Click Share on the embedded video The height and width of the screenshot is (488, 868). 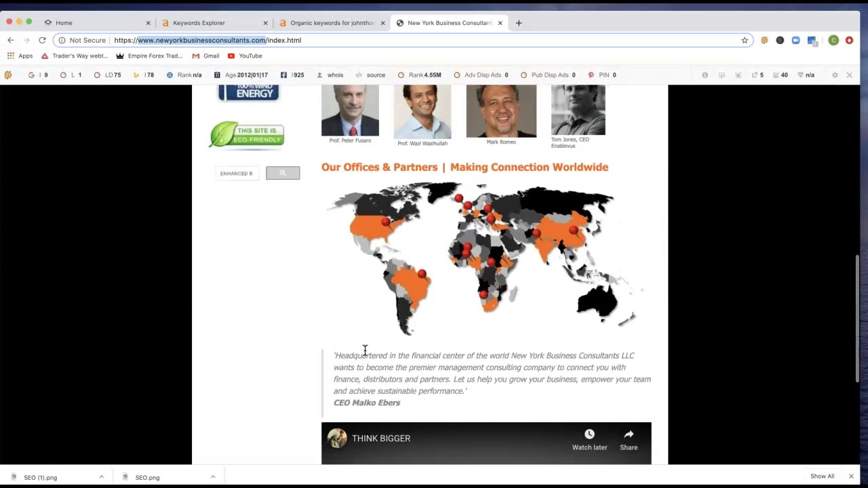tap(629, 439)
